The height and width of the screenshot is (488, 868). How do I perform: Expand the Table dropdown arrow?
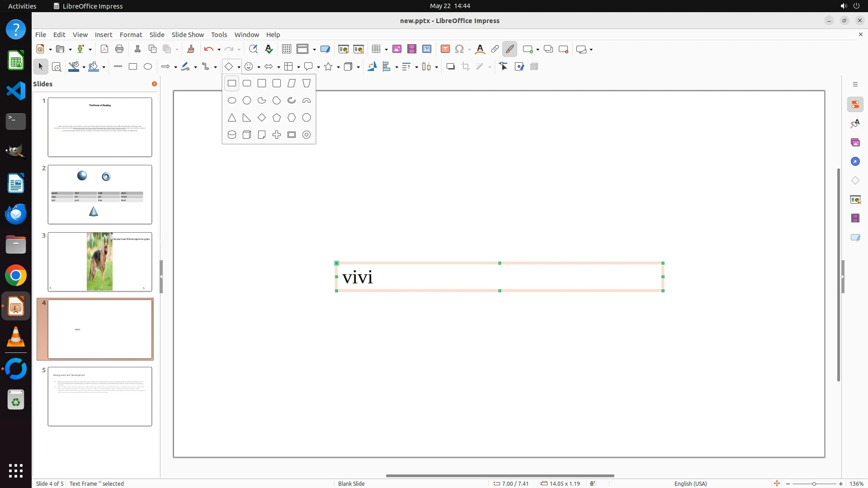click(x=386, y=49)
